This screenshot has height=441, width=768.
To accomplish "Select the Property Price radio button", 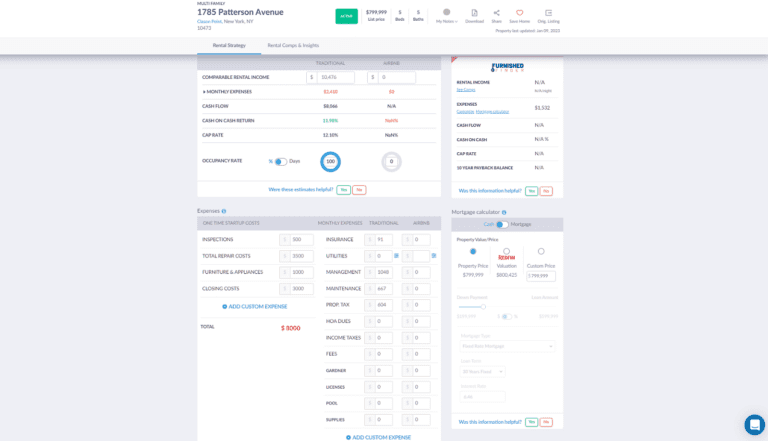I will coord(473,251).
